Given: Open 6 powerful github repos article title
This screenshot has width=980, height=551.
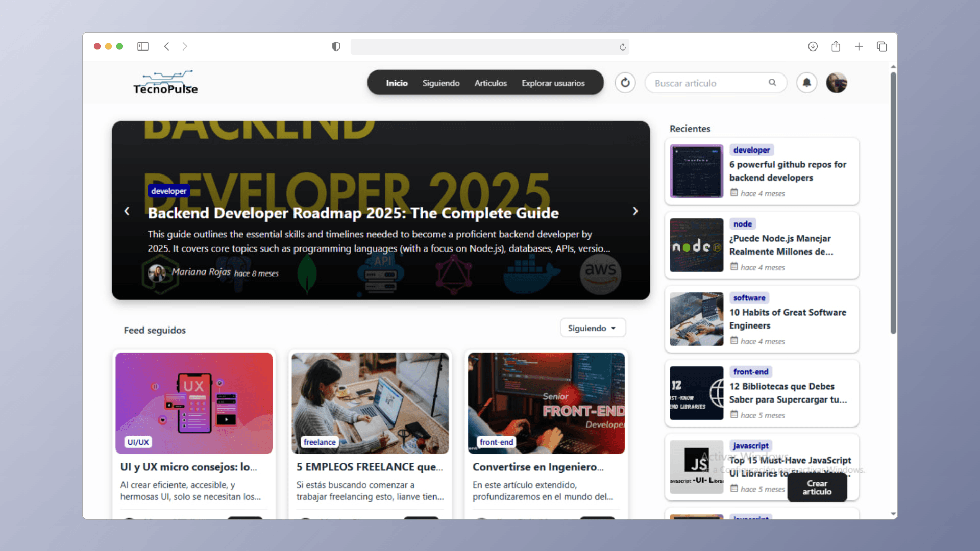Looking at the screenshot, I should pyautogui.click(x=788, y=171).
